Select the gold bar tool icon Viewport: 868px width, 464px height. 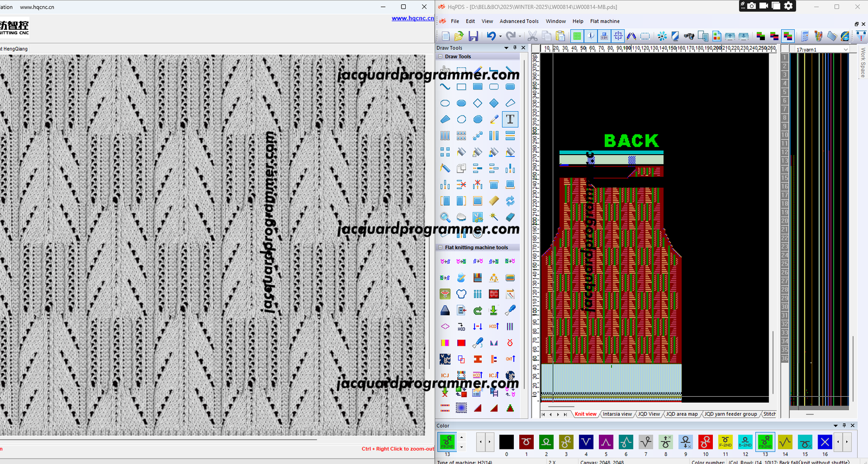[x=494, y=201]
